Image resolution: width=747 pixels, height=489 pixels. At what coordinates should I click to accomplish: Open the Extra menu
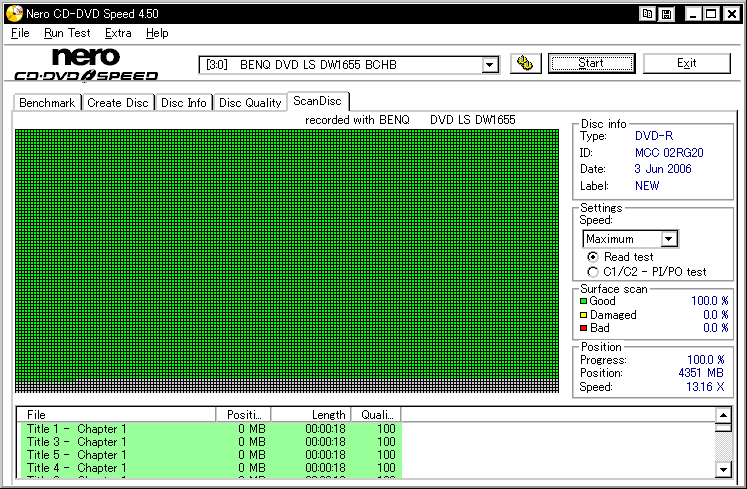118,33
